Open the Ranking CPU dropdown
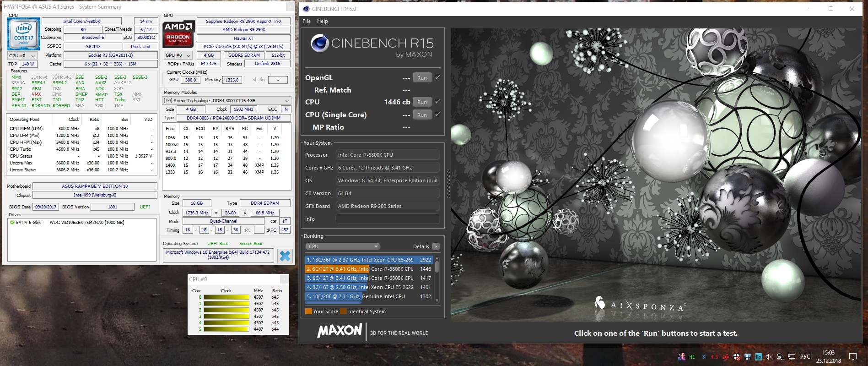 pos(343,246)
